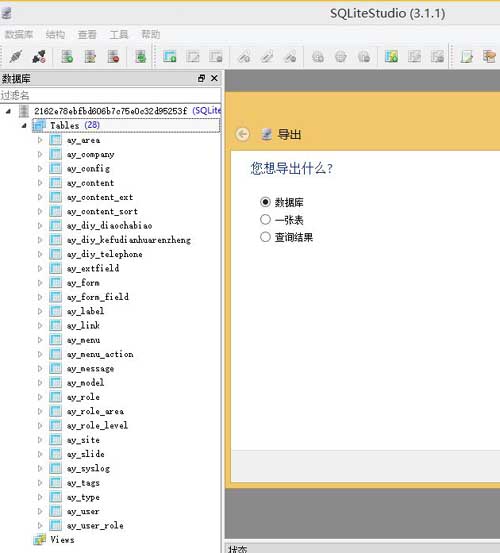Click the Create index toolbar icon
The width and height of the screenshot is (500, 553).
pos(244,56)
